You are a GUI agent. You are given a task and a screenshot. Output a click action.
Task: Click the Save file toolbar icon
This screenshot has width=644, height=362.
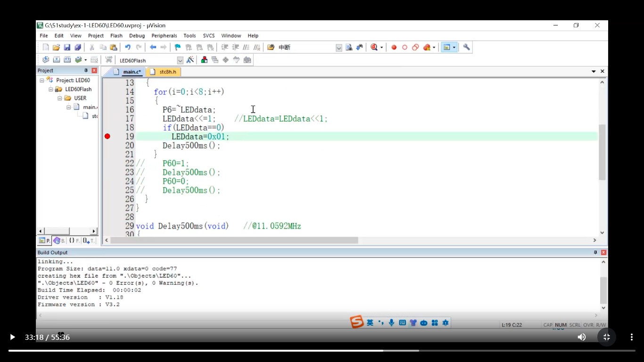click(x=67, y=47)
